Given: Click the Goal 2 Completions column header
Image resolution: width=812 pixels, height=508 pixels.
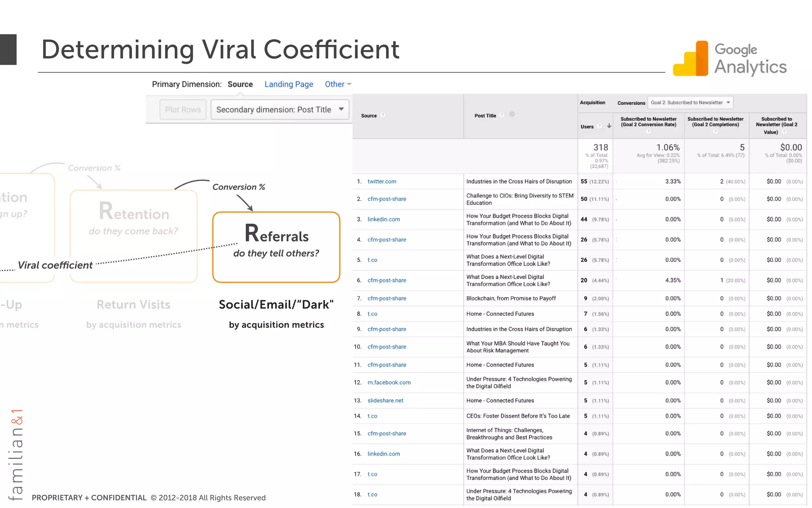Looking at the screenshot, I should pos(715,122).
